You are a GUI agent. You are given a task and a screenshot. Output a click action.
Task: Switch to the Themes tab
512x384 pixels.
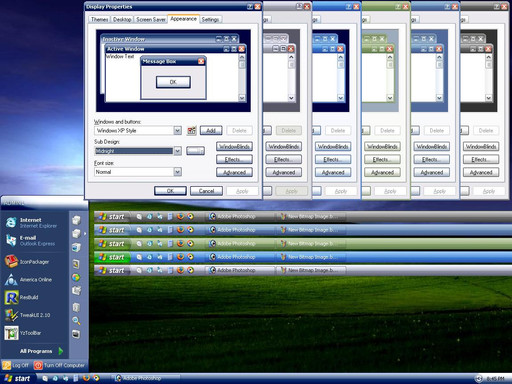coord(99,19)
